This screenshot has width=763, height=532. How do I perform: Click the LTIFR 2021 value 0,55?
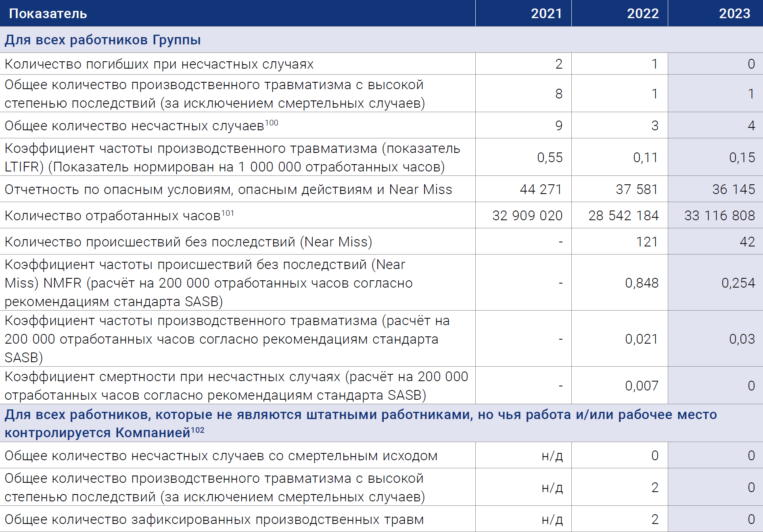pos(550,157)
